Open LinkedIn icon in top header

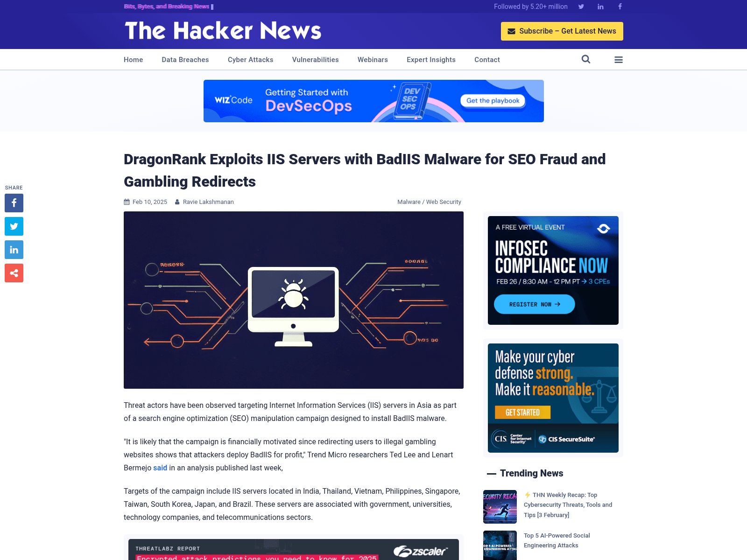click(x=600, y=7)
